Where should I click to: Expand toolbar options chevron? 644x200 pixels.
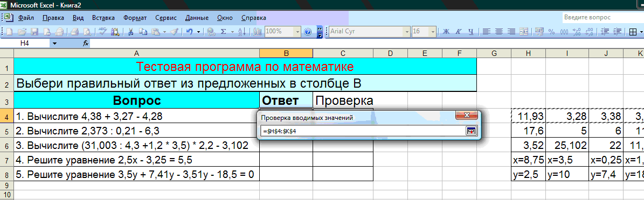[320, 32]
